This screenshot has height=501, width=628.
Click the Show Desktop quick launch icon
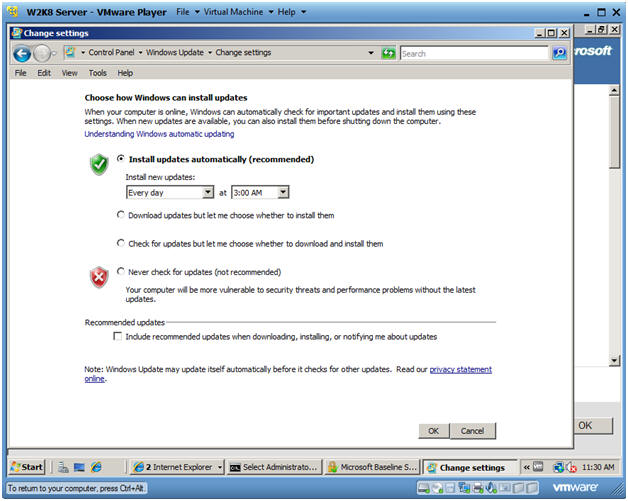[79, 467]
